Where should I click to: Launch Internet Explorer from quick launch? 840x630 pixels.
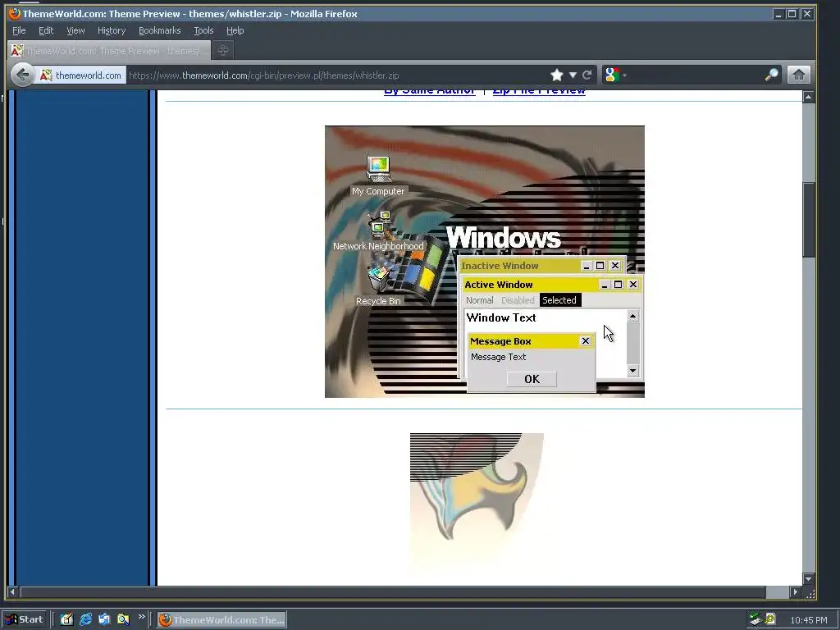85,619
